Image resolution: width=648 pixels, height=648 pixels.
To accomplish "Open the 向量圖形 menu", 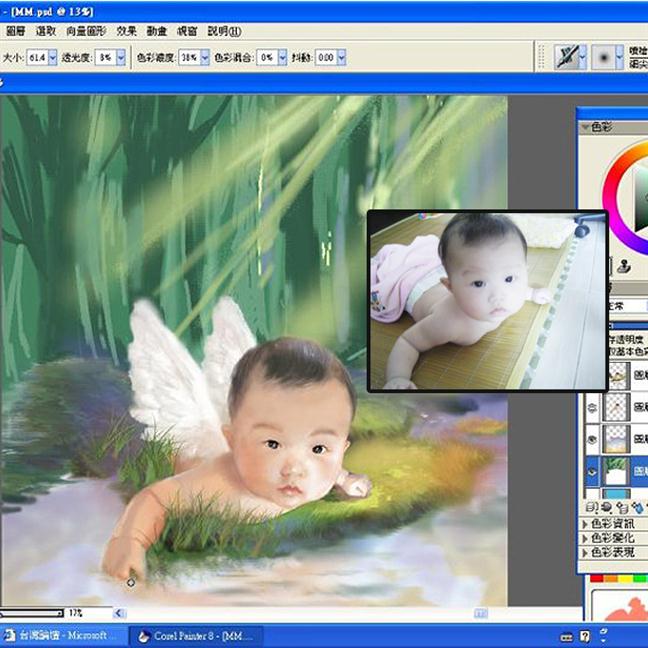I will click(85, 31).
